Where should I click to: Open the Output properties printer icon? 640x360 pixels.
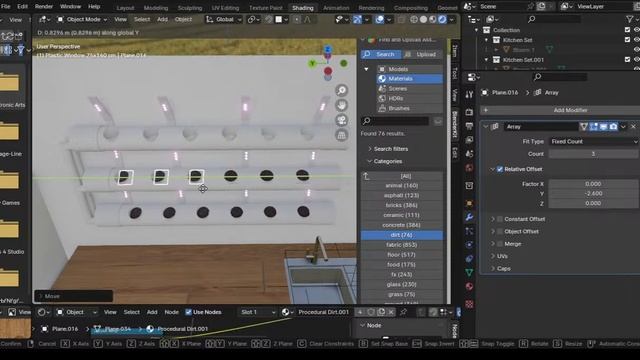(469, 126)
